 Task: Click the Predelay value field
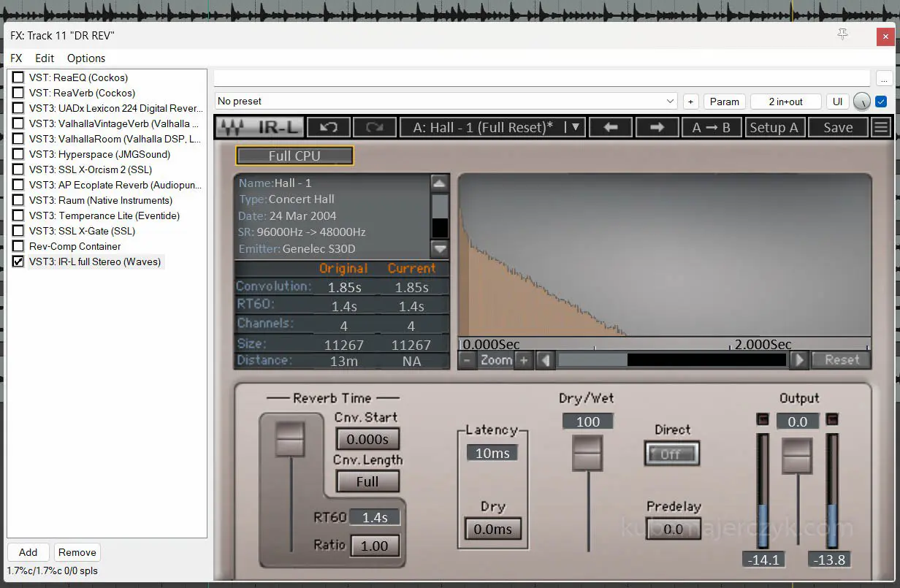tap(673, 529)
